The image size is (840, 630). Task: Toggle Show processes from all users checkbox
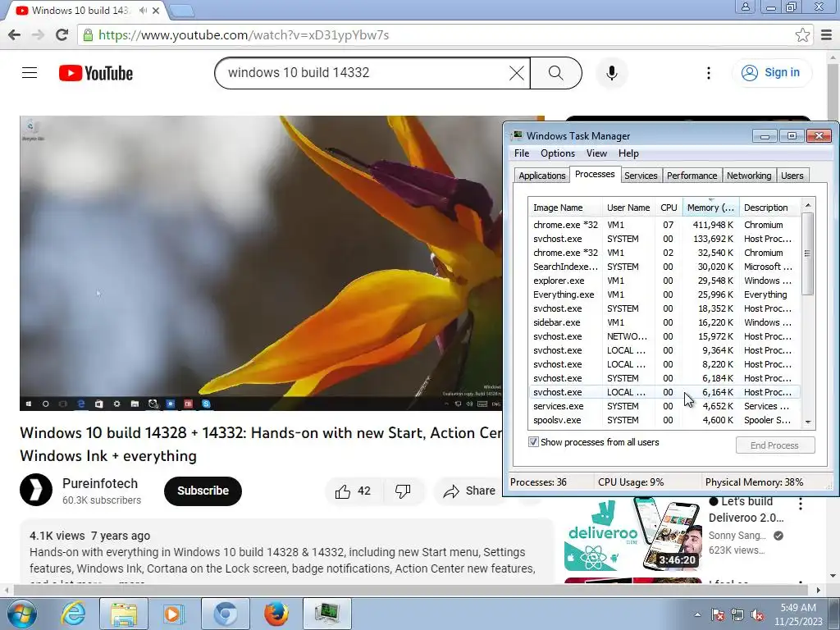[533, 442]
